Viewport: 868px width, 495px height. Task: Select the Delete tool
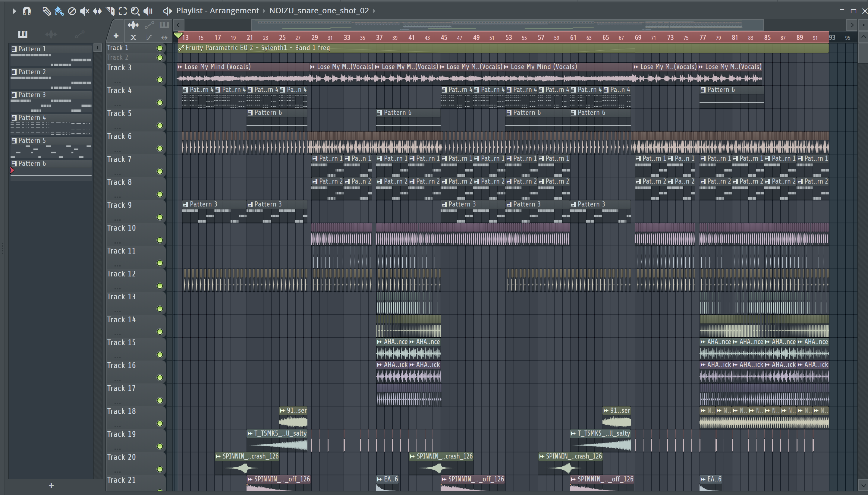72,11
